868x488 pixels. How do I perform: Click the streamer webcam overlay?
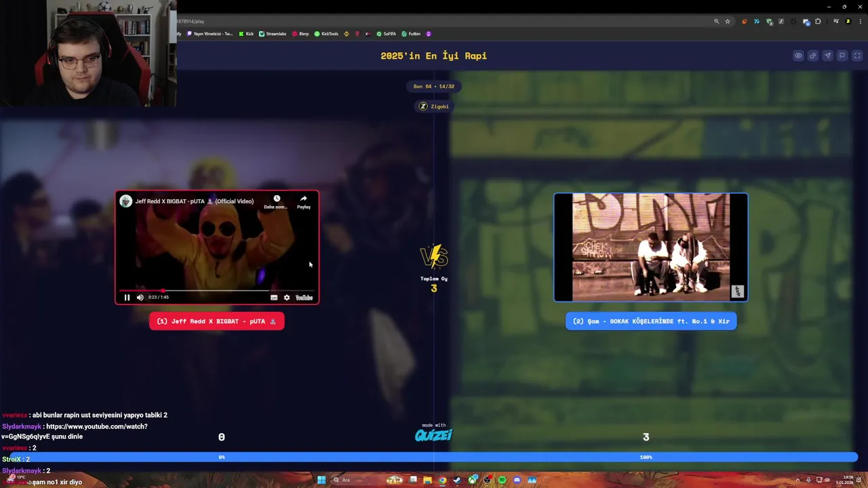coord(88,53)
